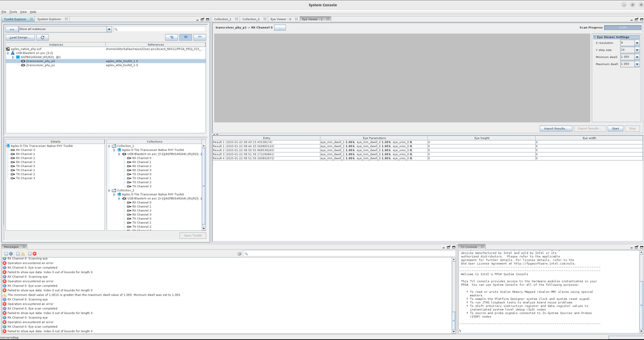Collapse the Eye Viewer Settings section
Viewport: 644px width, 340px height.
point(595,37)
